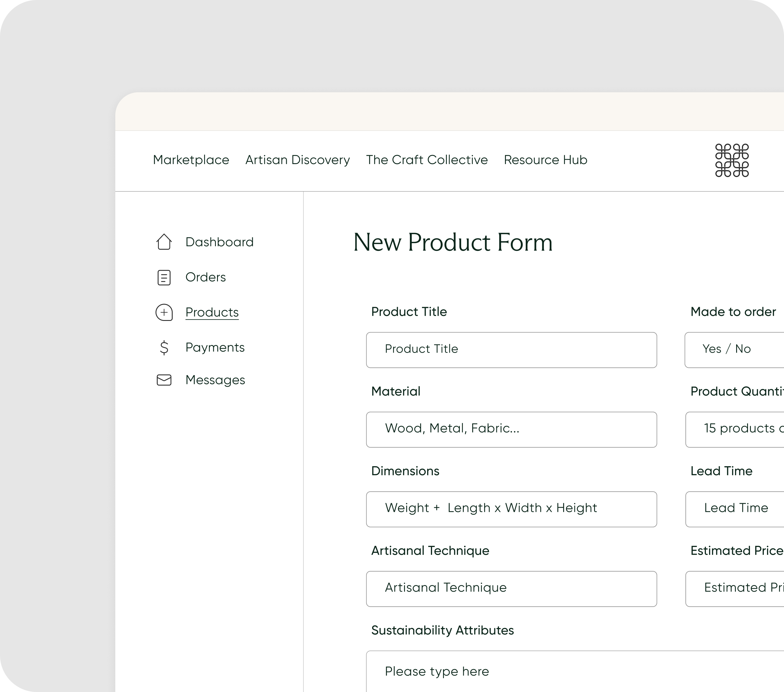Click the Product Quantity label
This screenshot has height=692, width=784.
point(737,391)
